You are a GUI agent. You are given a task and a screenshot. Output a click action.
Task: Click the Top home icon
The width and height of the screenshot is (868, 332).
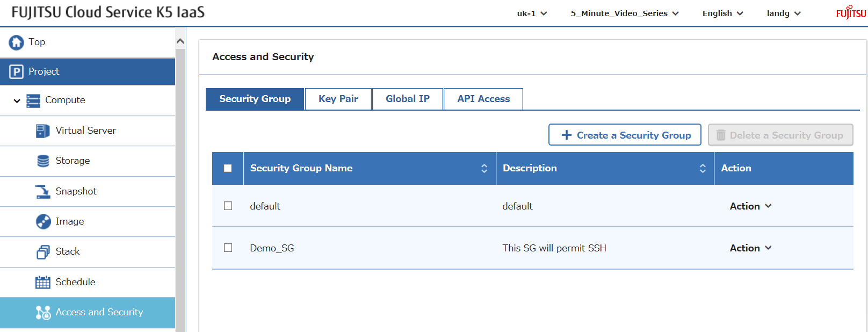tap(16, 42)
